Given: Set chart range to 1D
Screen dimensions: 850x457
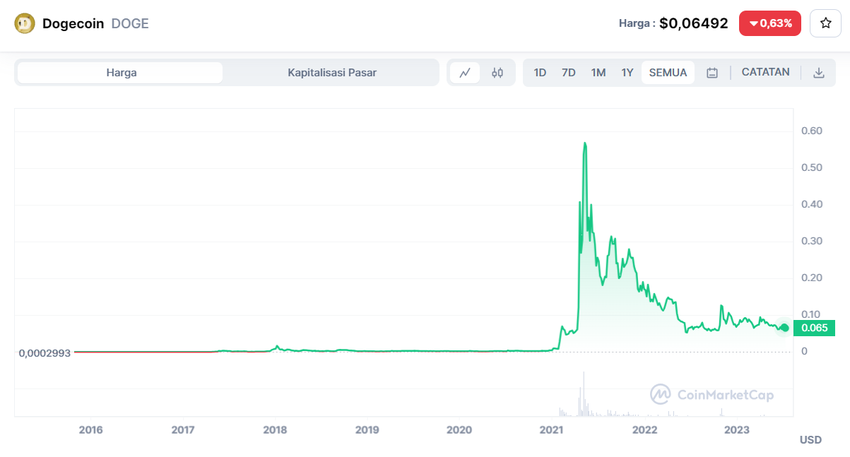Looking at the screenshot, I should [x=539, y=73].
